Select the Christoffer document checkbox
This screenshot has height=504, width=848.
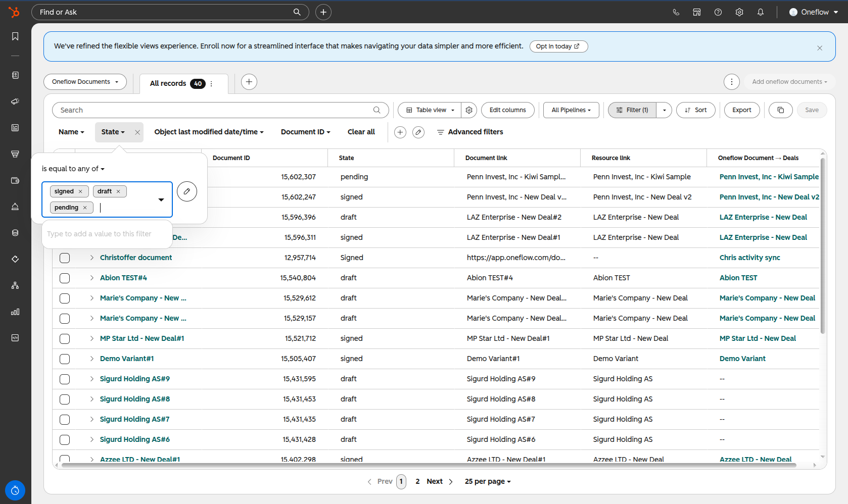[x=65, y=258]
